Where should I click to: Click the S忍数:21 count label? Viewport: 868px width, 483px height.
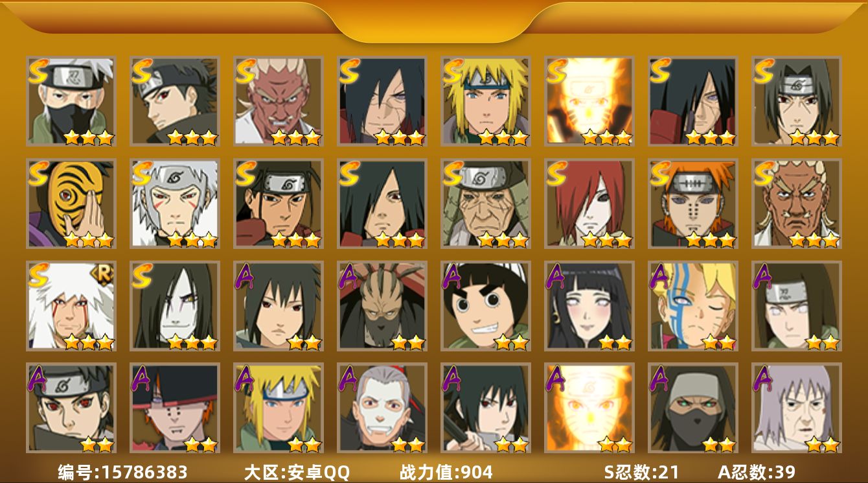click(641, 472)
